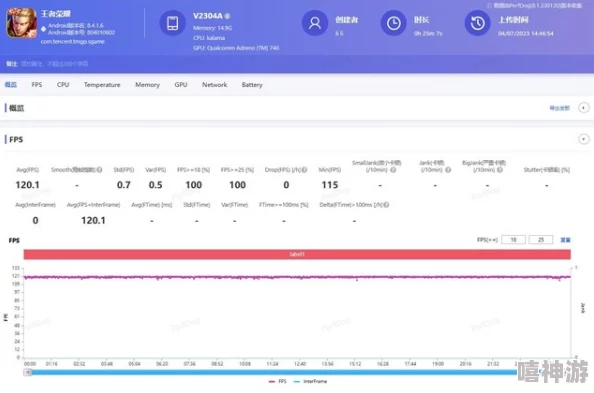This screenshot has height=393, width=594.
Task: Click the help icon beside SmallJank metric
Action: pos(393,170)
